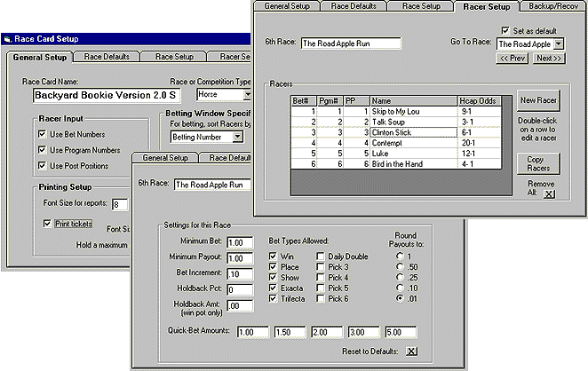The height and width of the screenshot is (371, 588).
Task: Click the Bet Increment field
Action: (x=240, y=274)
